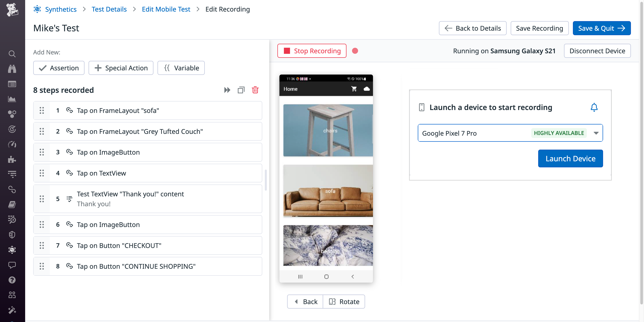The width and height of the screenshot is (644, 322).
Task: Click the help question mark sidebar icon
Action: point(12,280)
